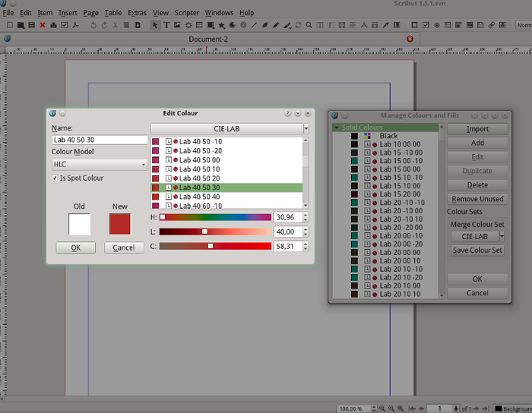The height and width of the screenshot is (413, 532).
Task: Select the Text Frame tool
Action: point(166,25)
